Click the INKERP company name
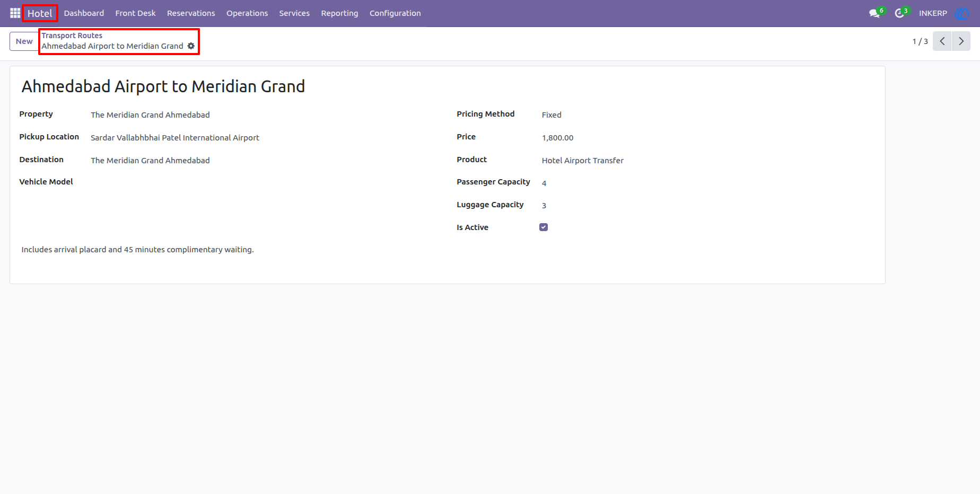This screenshot has width=980, height=494. coord(933,13)
